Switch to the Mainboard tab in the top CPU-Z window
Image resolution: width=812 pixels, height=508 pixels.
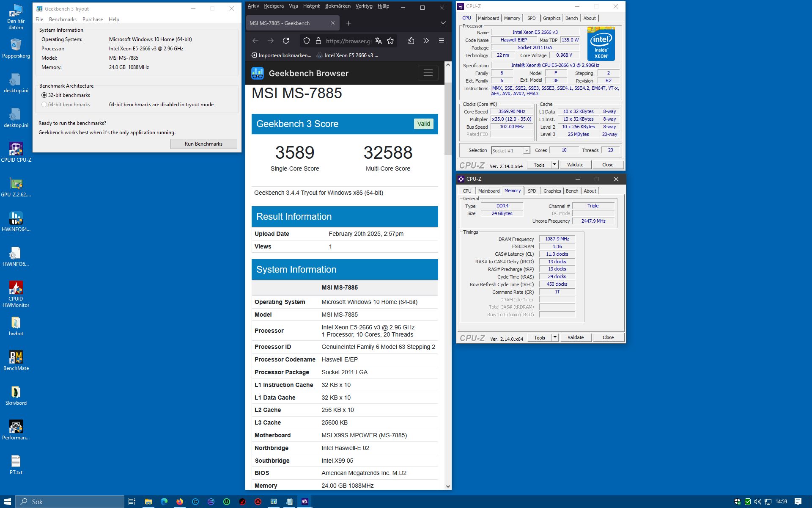(488, 18)
